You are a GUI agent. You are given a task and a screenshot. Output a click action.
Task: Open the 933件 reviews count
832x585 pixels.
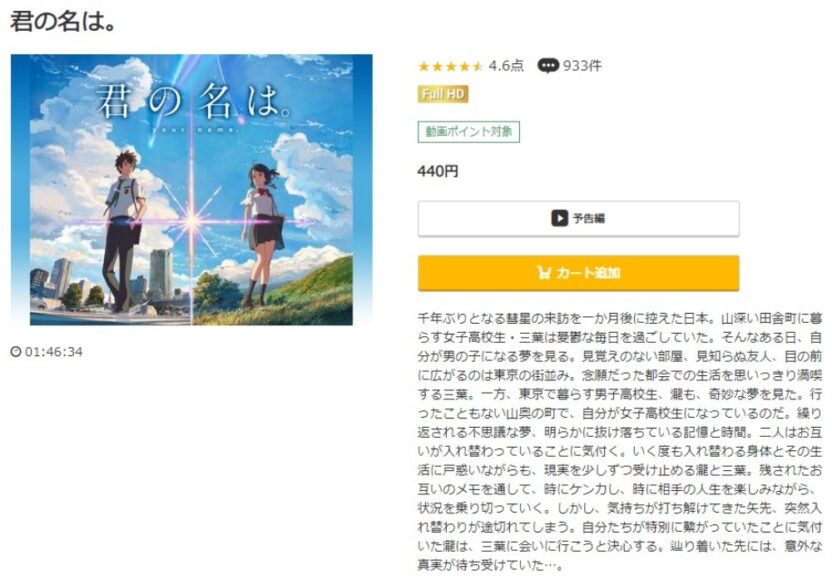(x=582, y=66)
